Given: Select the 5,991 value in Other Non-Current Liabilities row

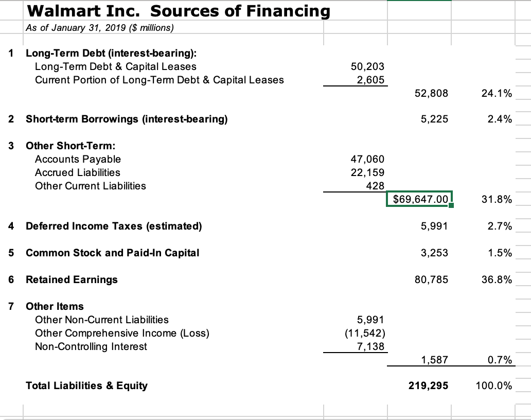Looking at the screenshot, I should [x=370, y=320].
